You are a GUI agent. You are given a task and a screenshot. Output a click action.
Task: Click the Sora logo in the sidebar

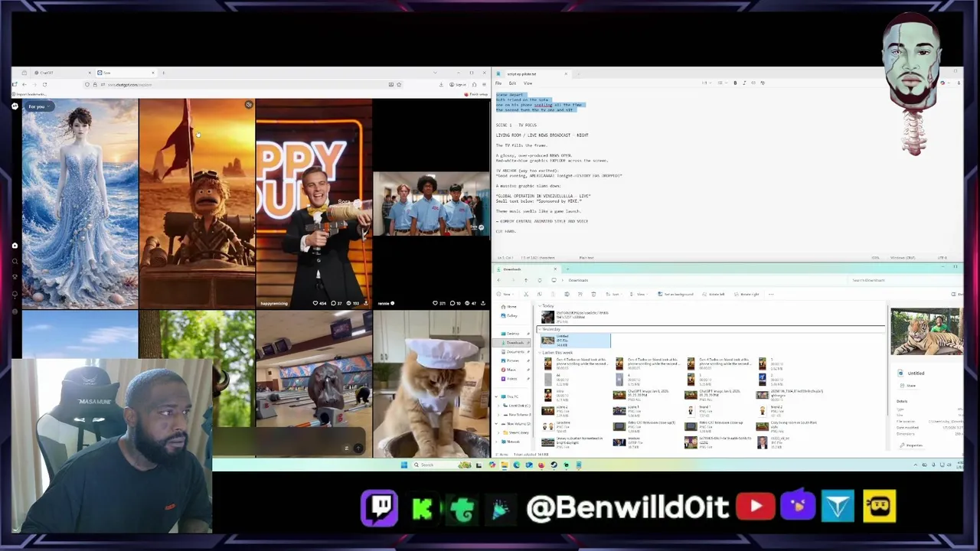[x=15, y=106]
